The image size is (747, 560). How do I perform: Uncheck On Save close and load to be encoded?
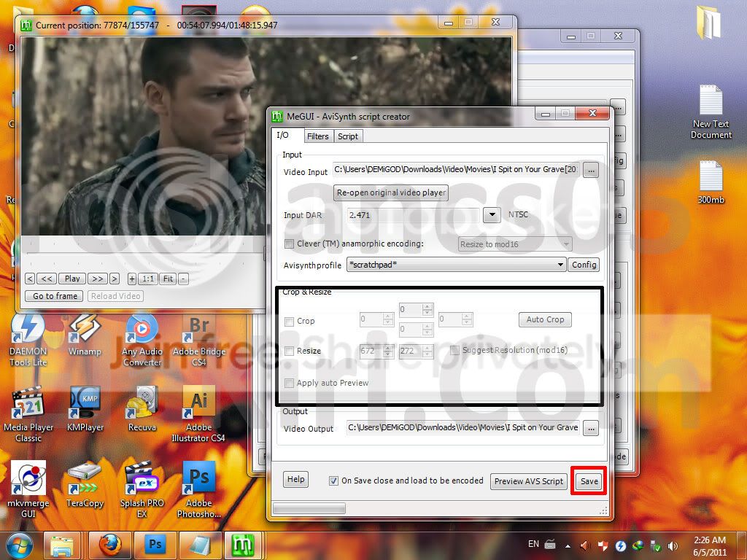pyautogui.click(x=333, y=481)
